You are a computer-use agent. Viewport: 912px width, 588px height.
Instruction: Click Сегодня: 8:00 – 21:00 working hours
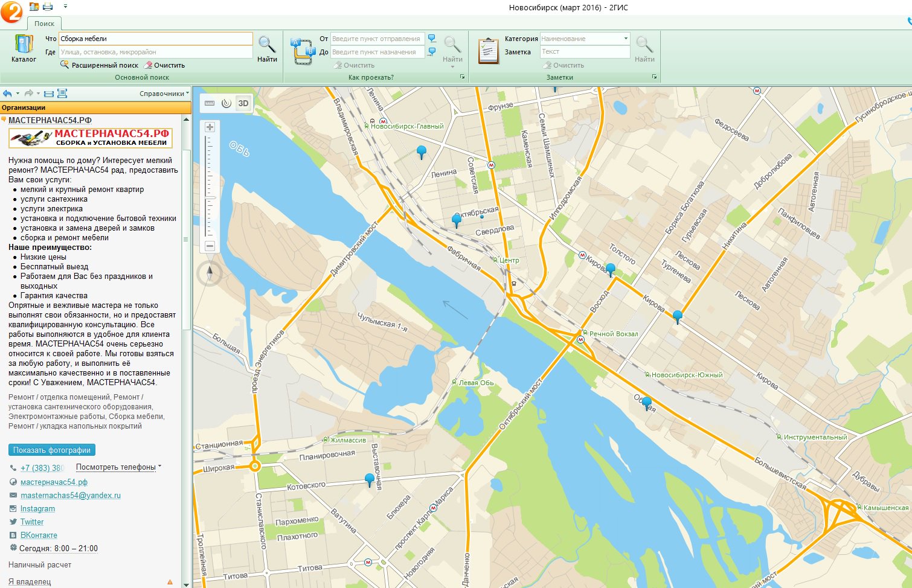coord(59,549)
